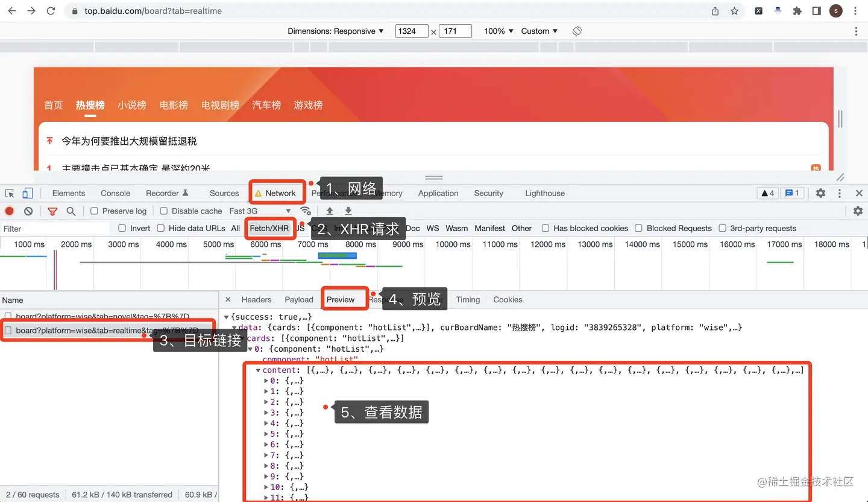Activate the inspect element picker
Screen dimensions: 868x502
(x=10, y=193)
